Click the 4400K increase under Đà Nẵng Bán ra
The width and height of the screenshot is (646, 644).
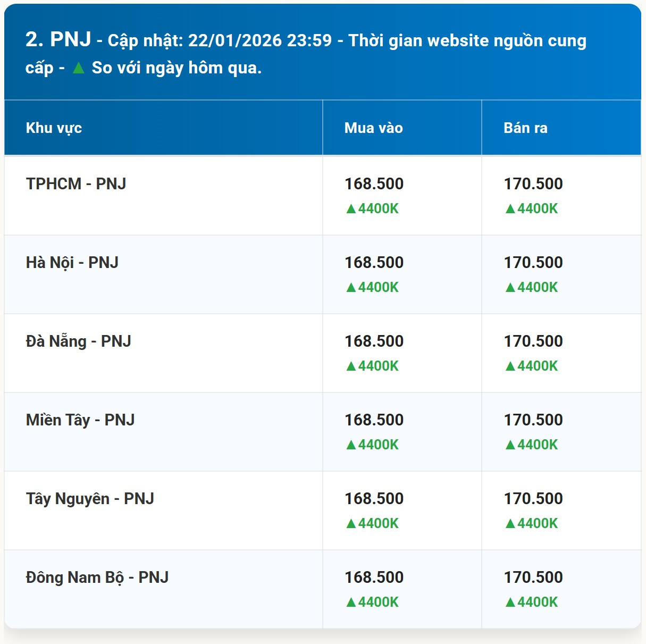click(x=532, y=366)
